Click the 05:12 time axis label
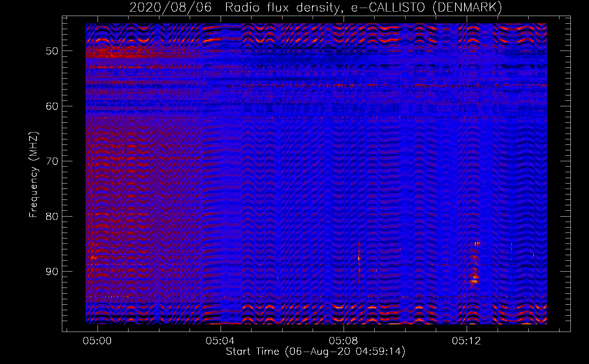Screen dimensions: 589x364 466,341
